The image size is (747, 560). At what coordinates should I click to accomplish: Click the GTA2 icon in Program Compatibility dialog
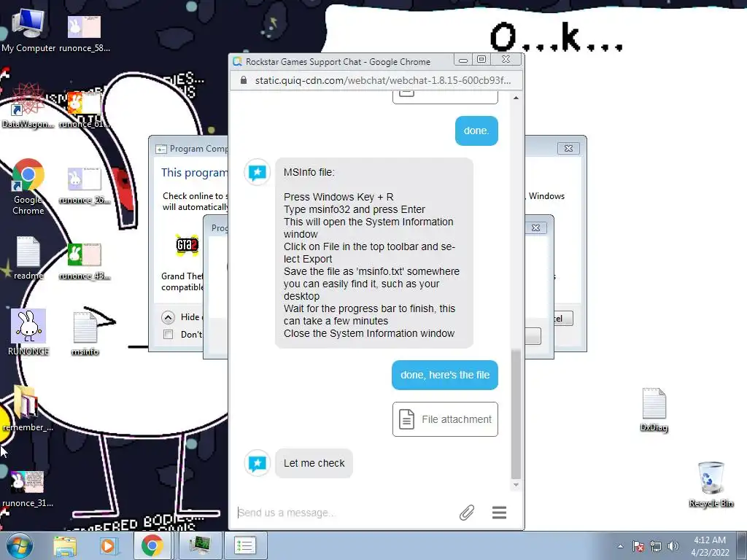187,245
